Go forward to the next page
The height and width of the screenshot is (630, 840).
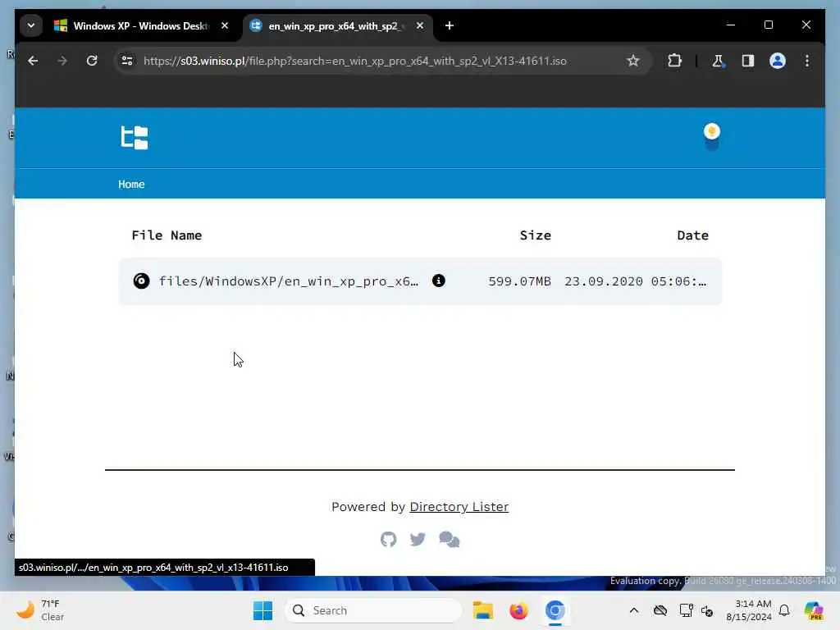point(62,61)
